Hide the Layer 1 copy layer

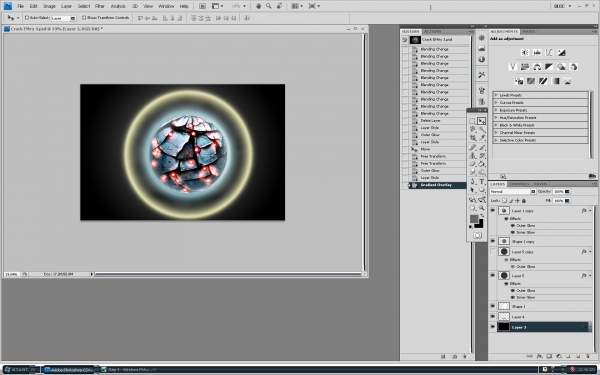coord(493,210)
